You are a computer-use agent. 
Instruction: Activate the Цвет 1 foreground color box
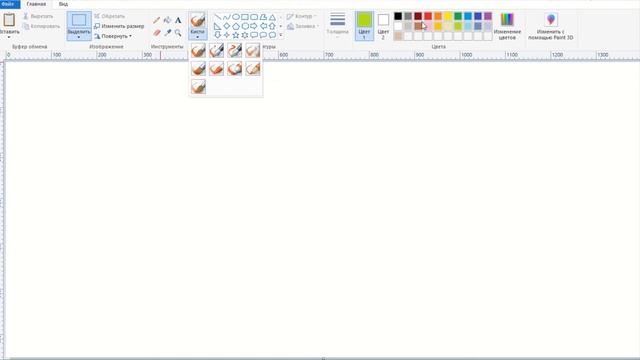click(x=364, y=26)
